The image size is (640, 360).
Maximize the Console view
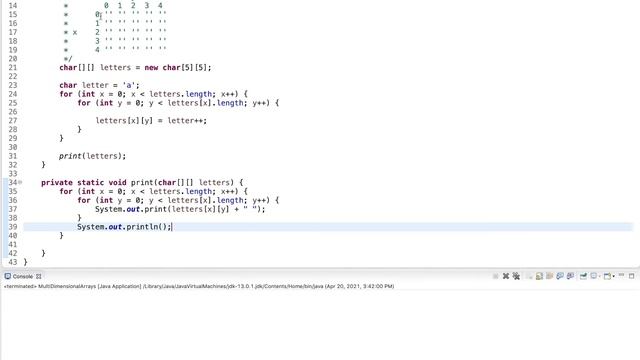tap(631, 276)
